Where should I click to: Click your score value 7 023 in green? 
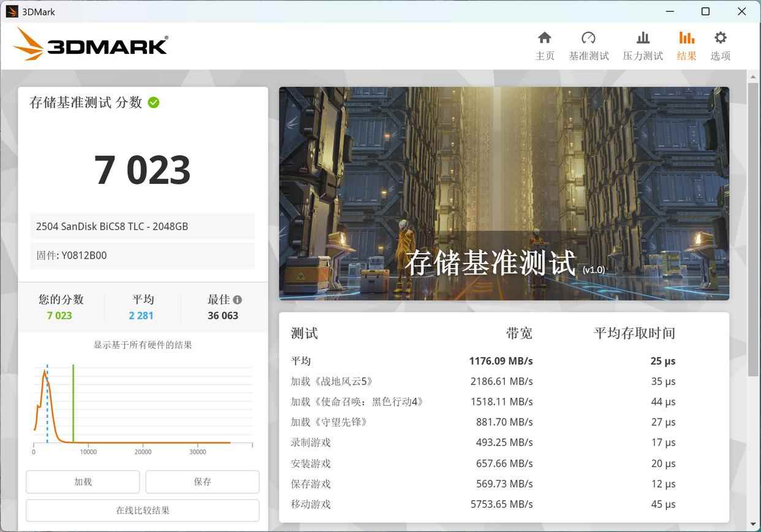[x=59, y=316]
